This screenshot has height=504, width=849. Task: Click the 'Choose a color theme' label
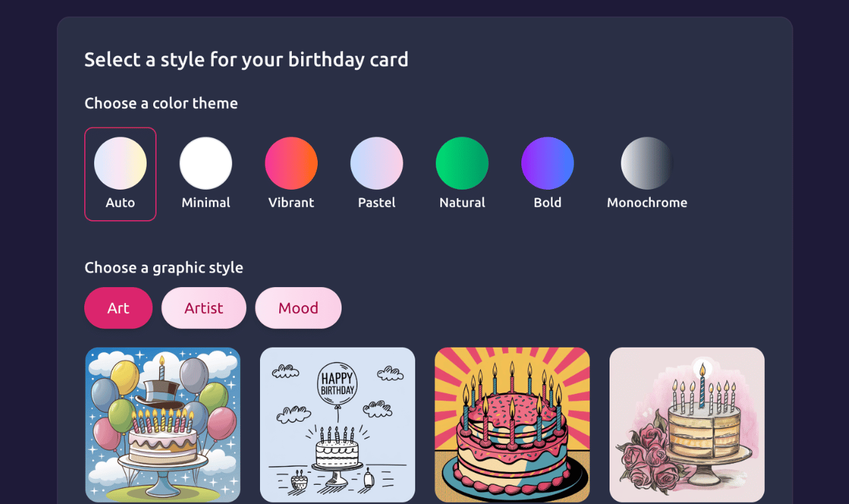161,103
